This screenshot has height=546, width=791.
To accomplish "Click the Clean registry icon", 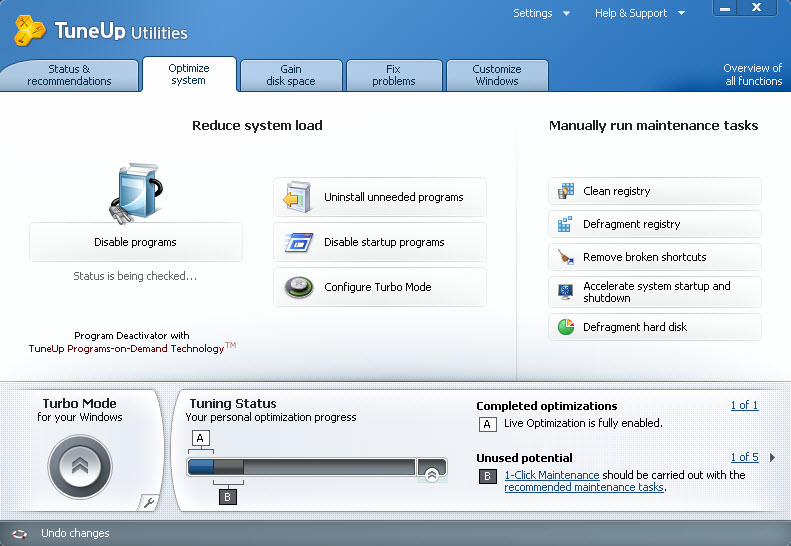I will coord(566,191).
